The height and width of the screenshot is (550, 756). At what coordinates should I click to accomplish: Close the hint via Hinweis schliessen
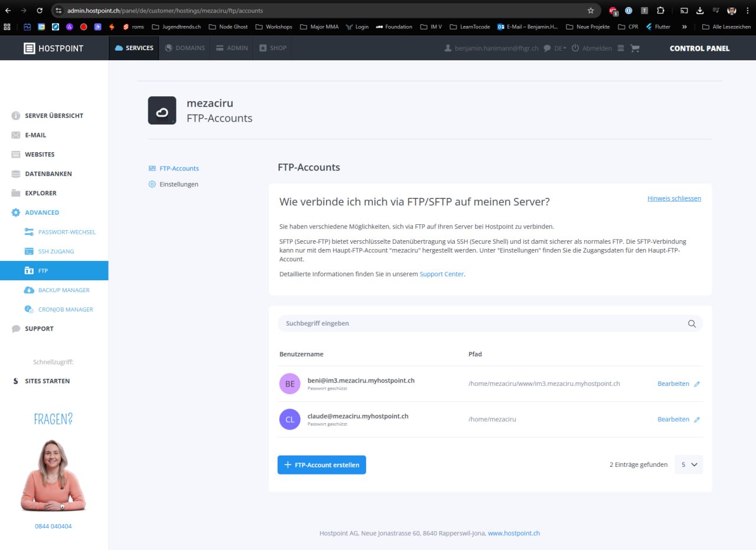pyautogui.click(x=674, y=198)
